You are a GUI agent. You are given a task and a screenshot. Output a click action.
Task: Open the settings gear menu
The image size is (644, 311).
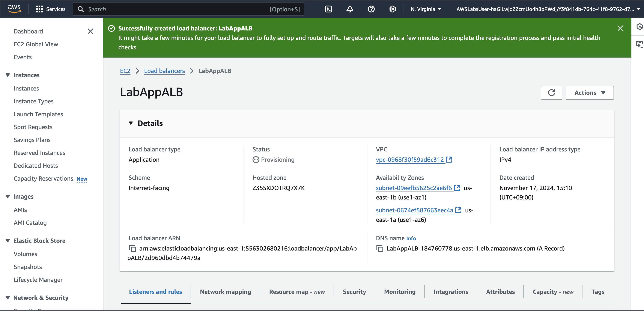(393, 9)
